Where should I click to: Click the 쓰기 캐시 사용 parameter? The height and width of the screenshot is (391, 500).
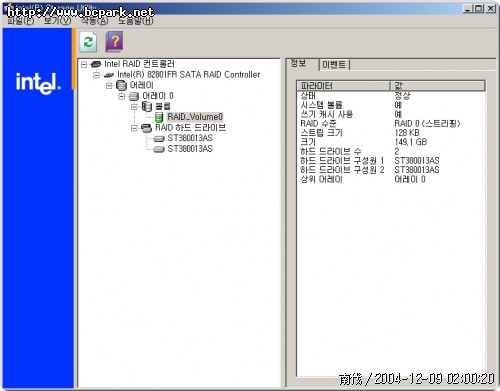click(326, 114)
